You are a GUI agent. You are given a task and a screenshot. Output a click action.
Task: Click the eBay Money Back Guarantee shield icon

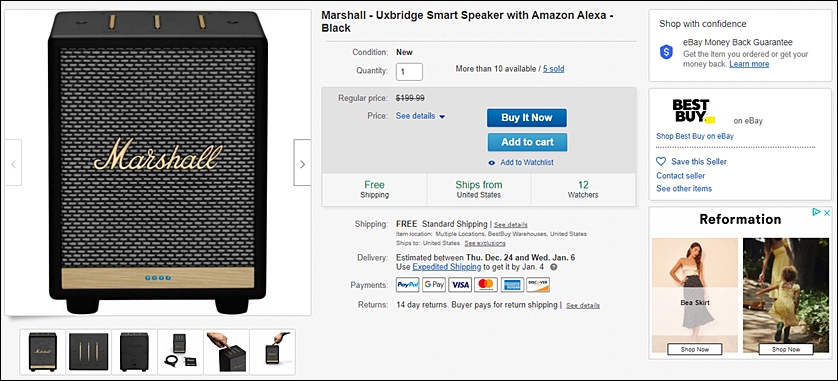[x=666, y=52]
